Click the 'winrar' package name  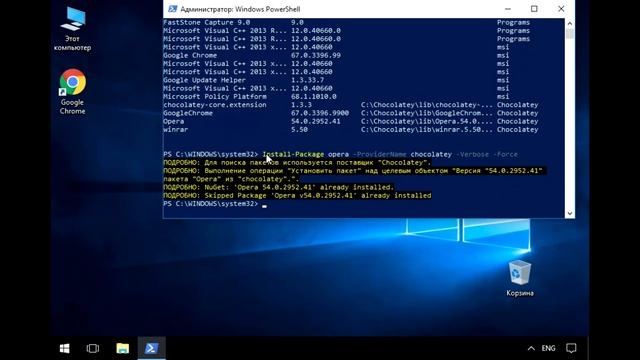(176, 129)
